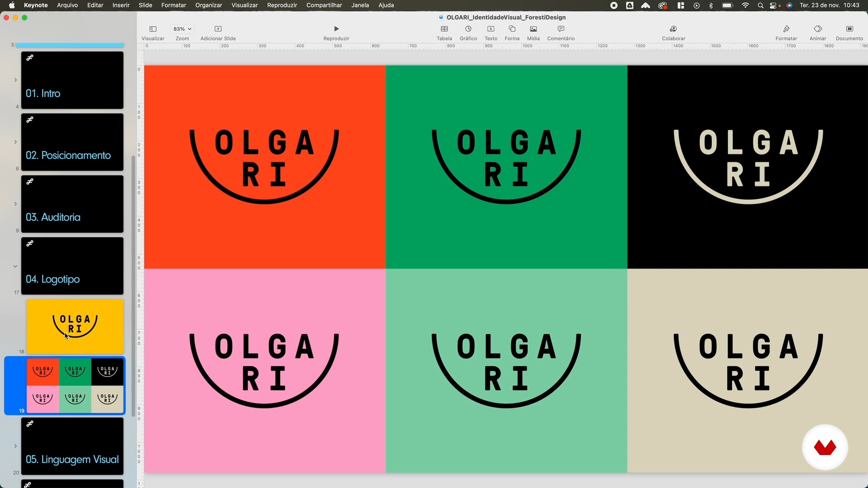Viewport: 868px width, 488px height.
Task: Click the Mídia media icon
Action: (533, 29)
